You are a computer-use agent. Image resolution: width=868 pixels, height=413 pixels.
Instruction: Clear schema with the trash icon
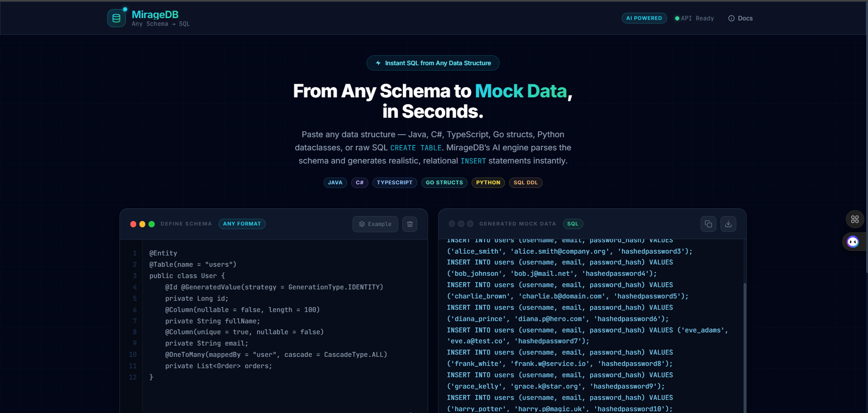410,224
